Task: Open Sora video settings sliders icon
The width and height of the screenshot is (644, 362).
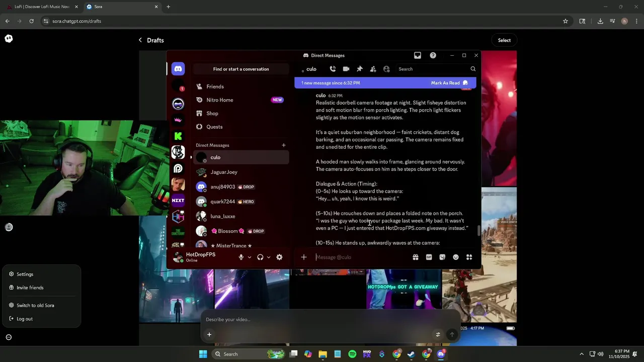Action: click(438, 334)
